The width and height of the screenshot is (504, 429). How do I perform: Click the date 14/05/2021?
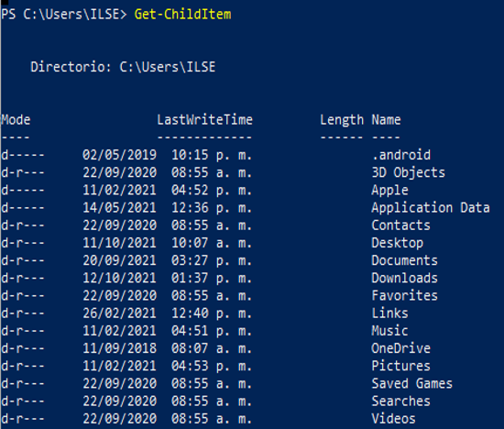[119, 208]
